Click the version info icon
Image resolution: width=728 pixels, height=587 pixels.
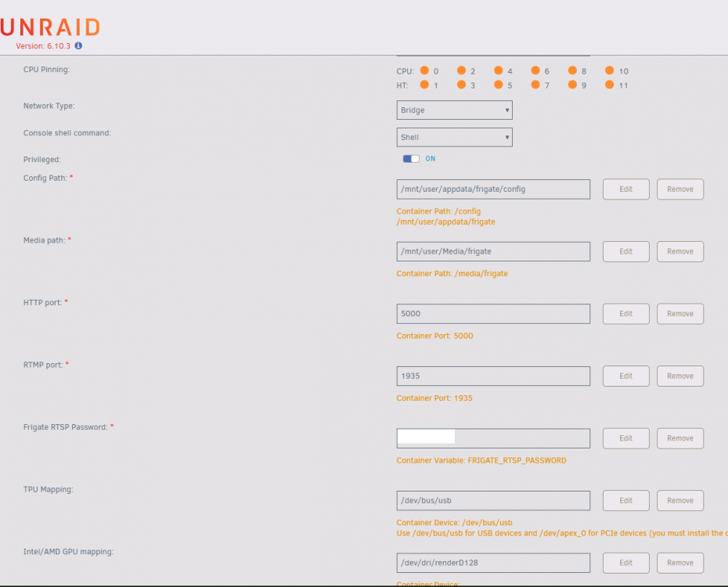[x=78, y=45]
